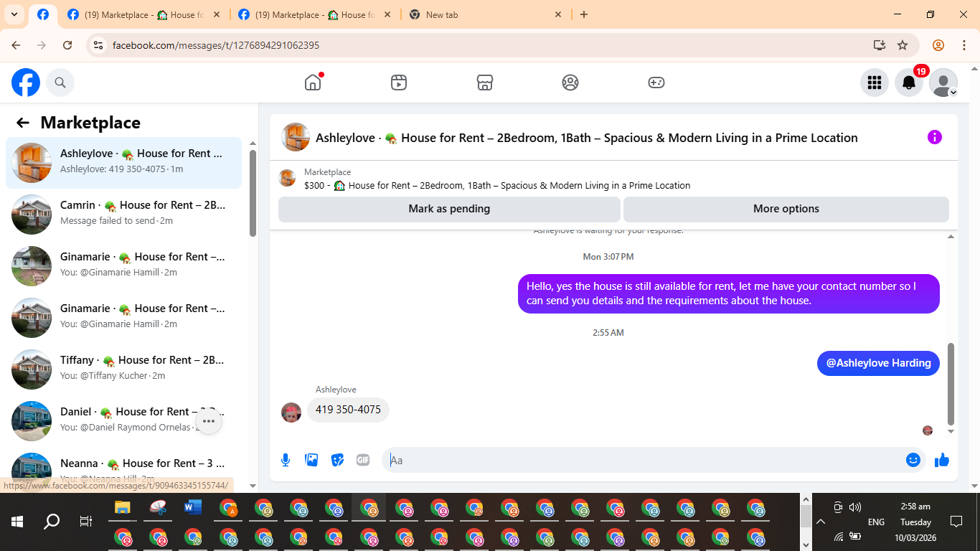The width and height of the screenshot is (980, 551).
Task: Go back in browser
Action: [x=16, y=45]
